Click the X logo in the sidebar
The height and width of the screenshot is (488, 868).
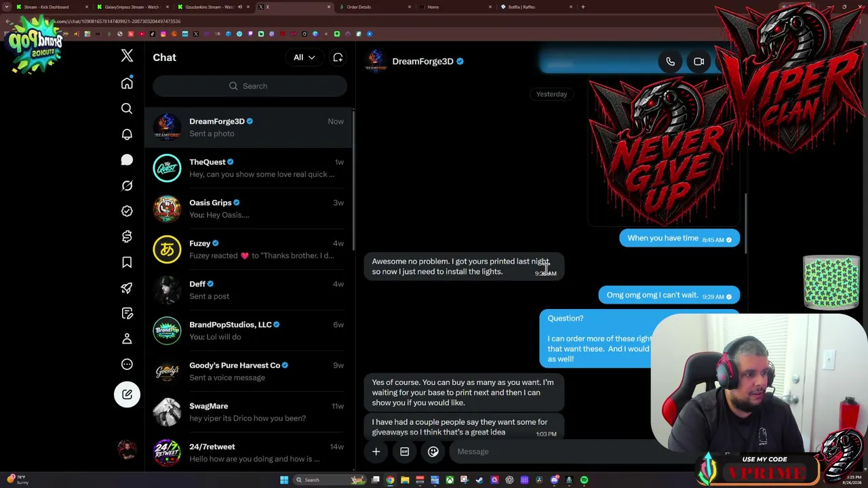pos(127,56)
